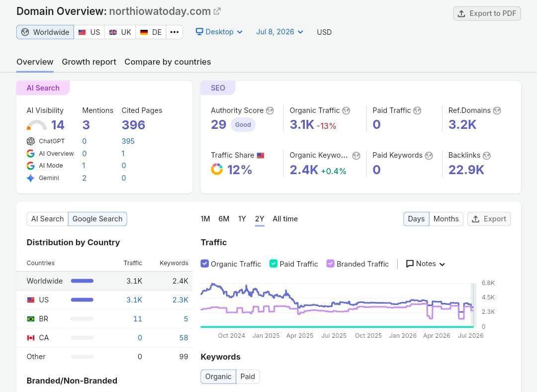Click globe icon next to Paid Keywords

pos(429,156)
